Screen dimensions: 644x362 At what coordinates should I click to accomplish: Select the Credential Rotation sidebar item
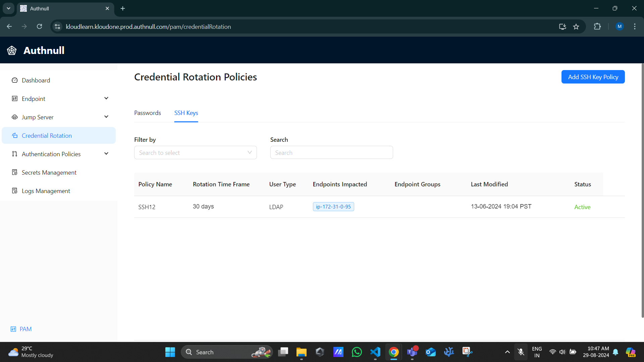(47, 135)
